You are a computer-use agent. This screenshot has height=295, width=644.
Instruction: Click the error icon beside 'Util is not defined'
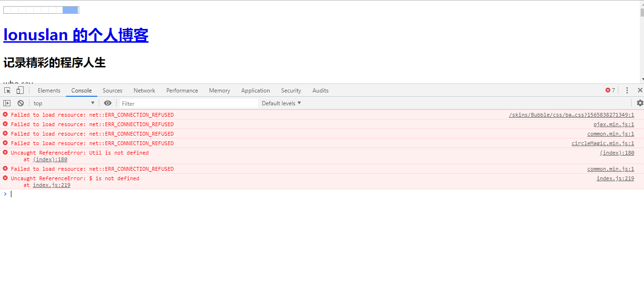(5, 152)
